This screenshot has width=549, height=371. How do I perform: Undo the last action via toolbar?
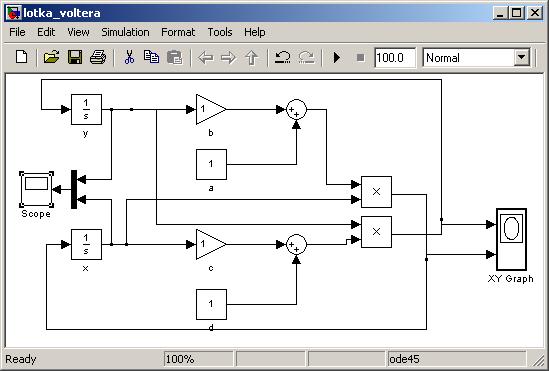[282, 57]
